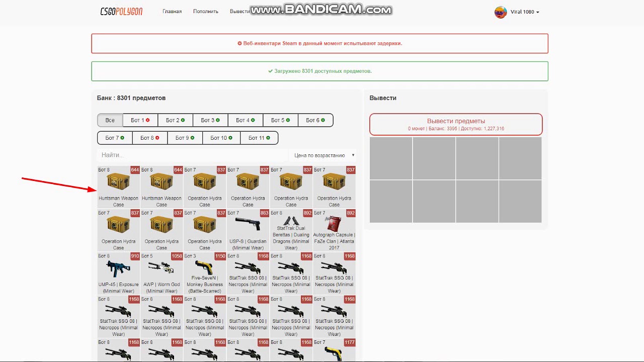Click the Вывести panel heading
The height and width of the screenshot is (362, 644).
(x=383, y=98)
